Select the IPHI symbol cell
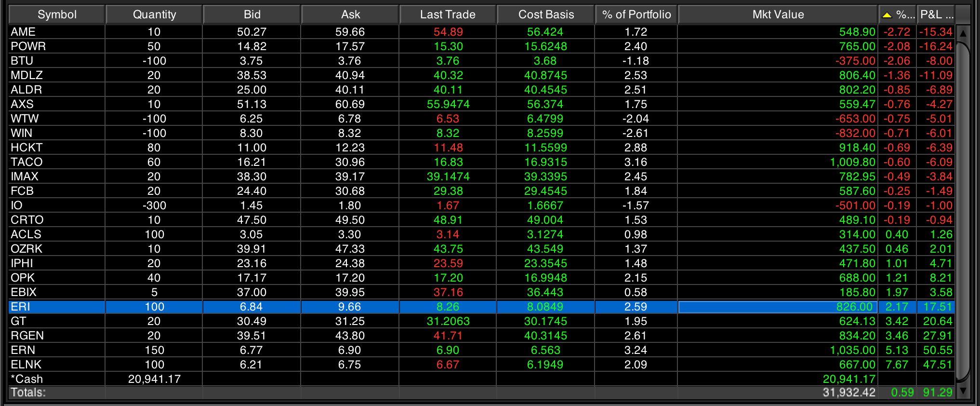 57,263
